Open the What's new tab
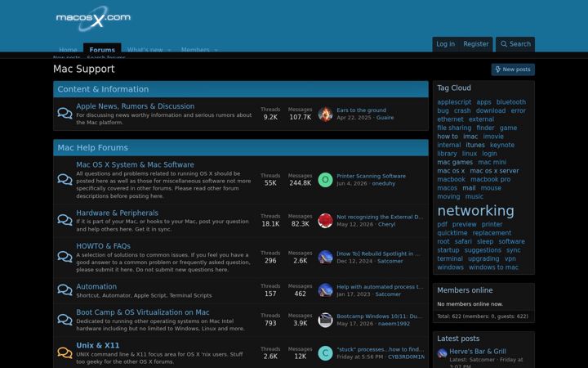 (145, 50)
